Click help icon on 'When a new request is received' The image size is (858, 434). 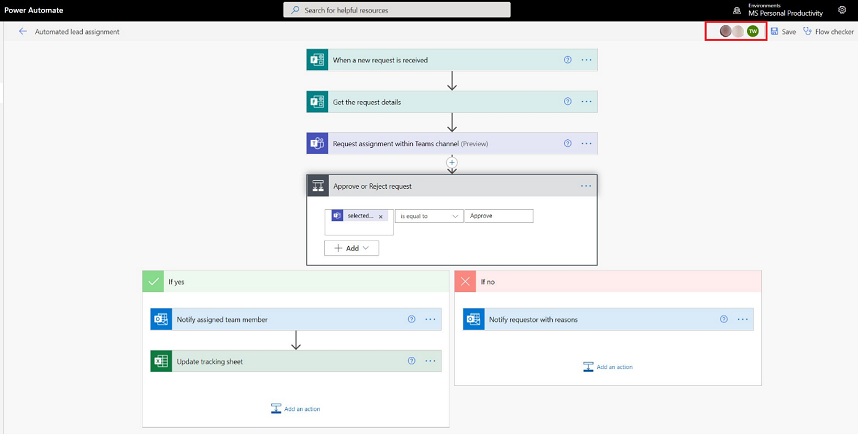pos(568,60)
